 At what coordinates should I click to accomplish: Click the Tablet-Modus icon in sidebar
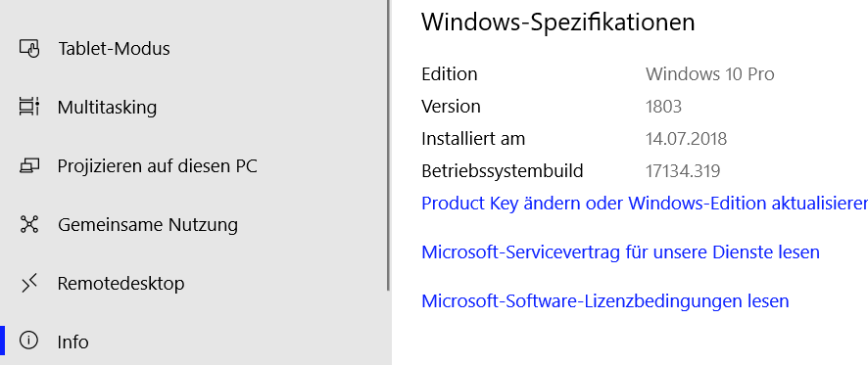(29, 48)
